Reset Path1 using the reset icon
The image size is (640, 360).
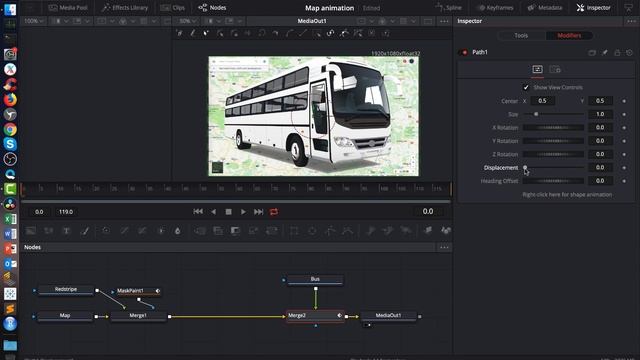click(x=629, y=52)
